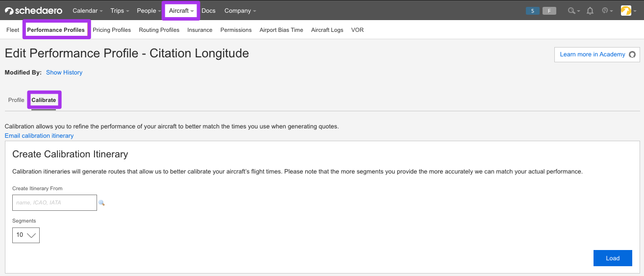Expand the Segments dropdown showing 10

[x=26, y=235]
